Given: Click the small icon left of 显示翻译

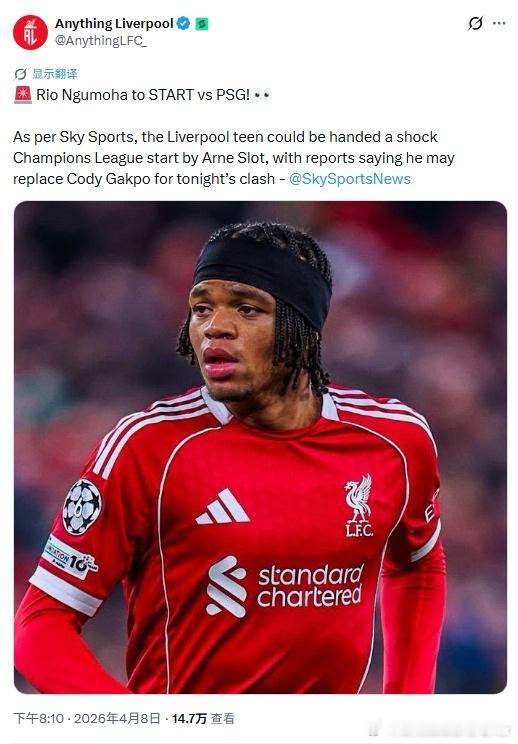Looking at the screenshot, I should pos(20,74).
